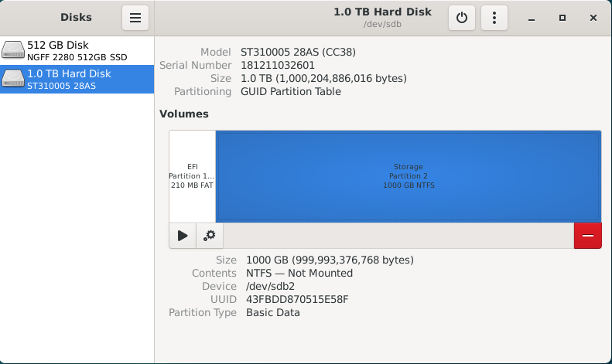The height and width of the screenshot is (364, 612).
Task: Click the Basic Data partition type value
Action: tap(273, 312)
